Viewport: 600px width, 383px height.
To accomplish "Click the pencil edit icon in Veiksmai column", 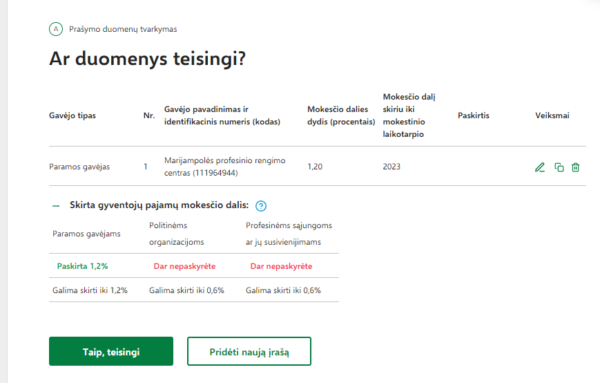I will tap(540, 167).
